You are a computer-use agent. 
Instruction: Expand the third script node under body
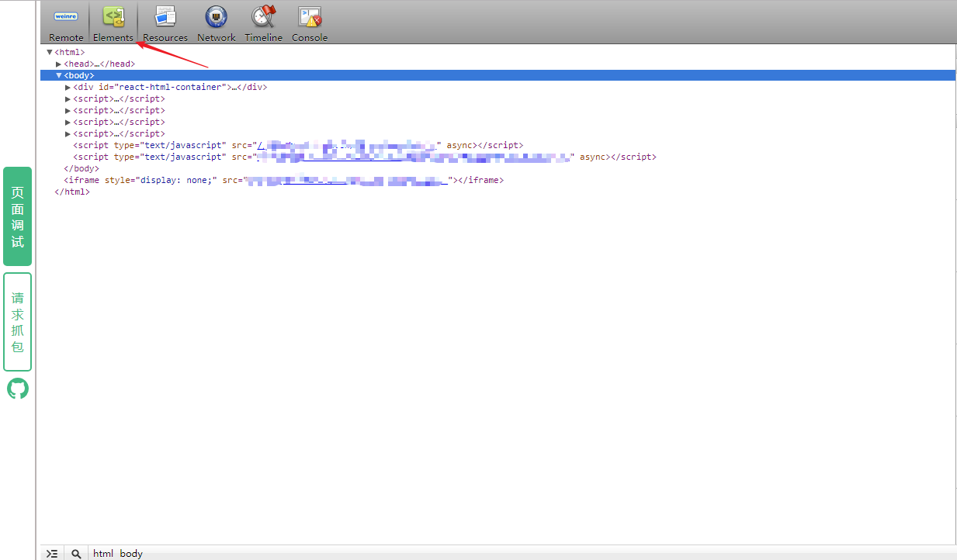click(x=68, y=122)
